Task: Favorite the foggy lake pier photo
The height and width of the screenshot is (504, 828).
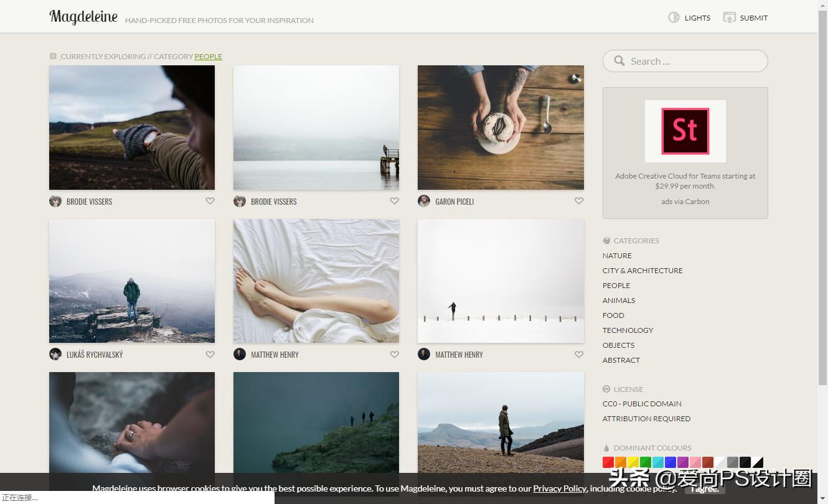Action: 394,201
